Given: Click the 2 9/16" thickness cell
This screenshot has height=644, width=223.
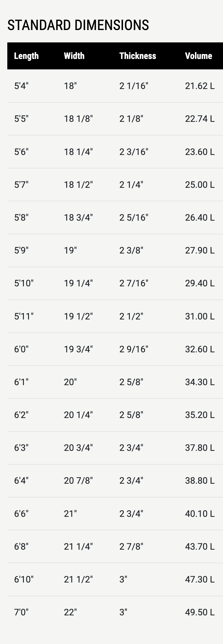Looking at the screenshot, I should pos(134,349).
